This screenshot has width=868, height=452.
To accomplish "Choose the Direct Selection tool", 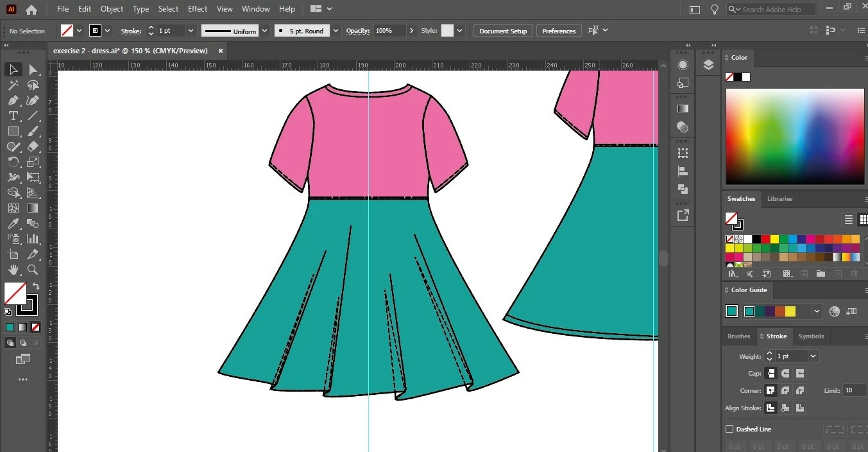I will click(33, 69).
